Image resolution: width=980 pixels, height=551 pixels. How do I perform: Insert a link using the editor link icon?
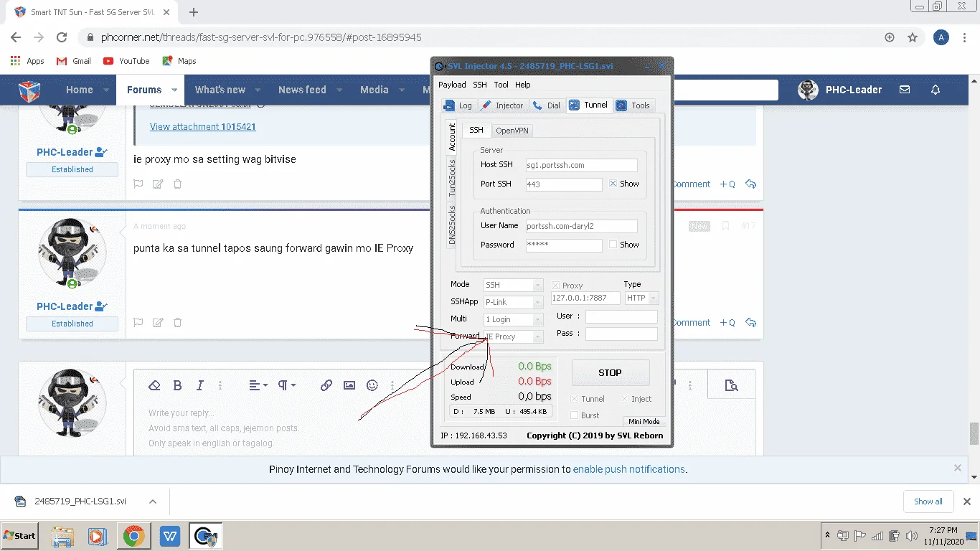326,385
